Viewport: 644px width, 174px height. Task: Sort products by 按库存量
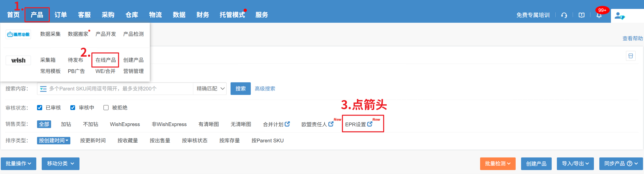[x=230, y=140]
